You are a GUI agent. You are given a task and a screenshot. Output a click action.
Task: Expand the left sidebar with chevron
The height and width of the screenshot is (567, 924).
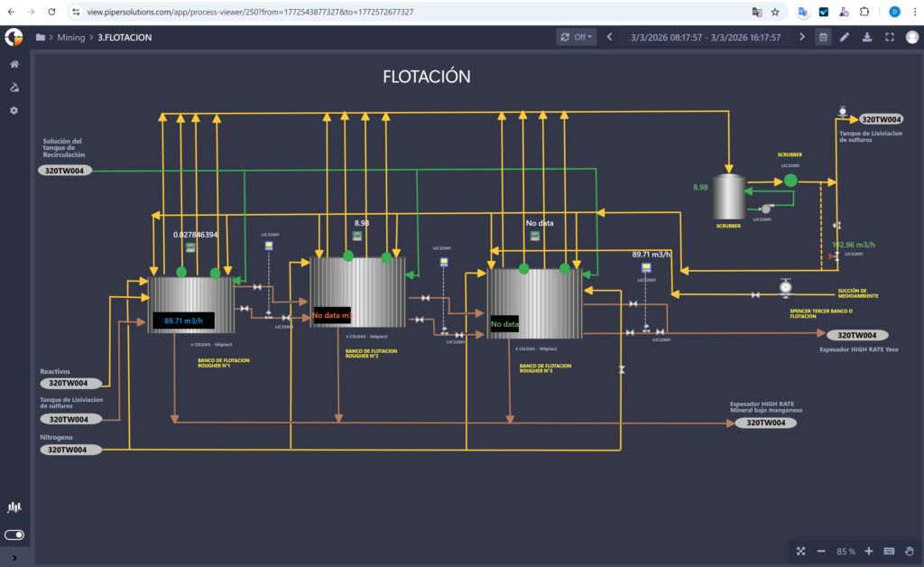click(14, 558)
